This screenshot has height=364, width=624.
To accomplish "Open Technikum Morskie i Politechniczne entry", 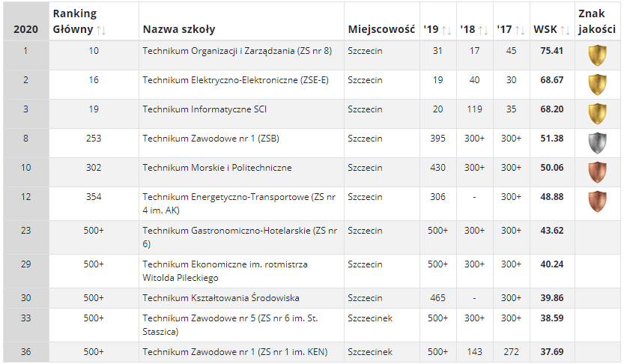I will [217, 168].
